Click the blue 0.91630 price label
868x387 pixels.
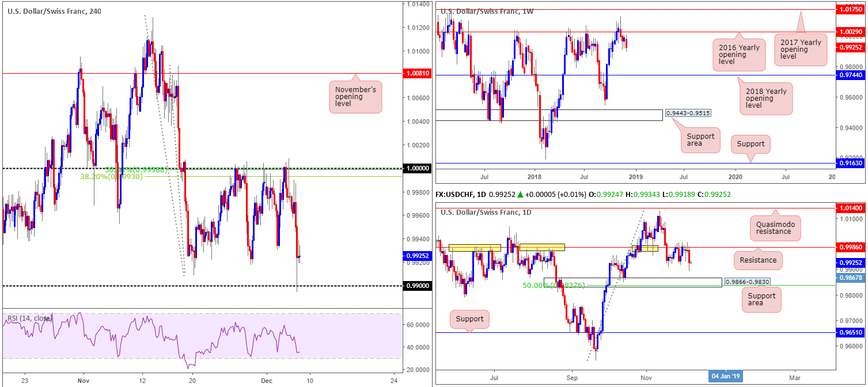[x=851, y=164]
